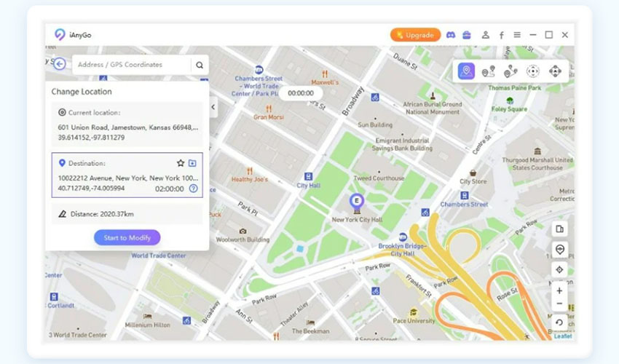This screenshot has height=364, width=619.
Task: Click the Maxwell's restaurant icon
Action: [325, 74]
